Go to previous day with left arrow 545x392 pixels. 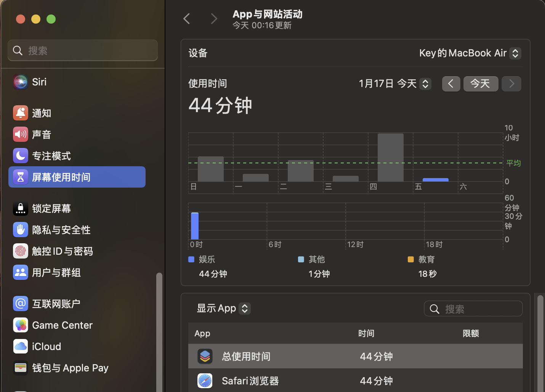pos(451,84)
